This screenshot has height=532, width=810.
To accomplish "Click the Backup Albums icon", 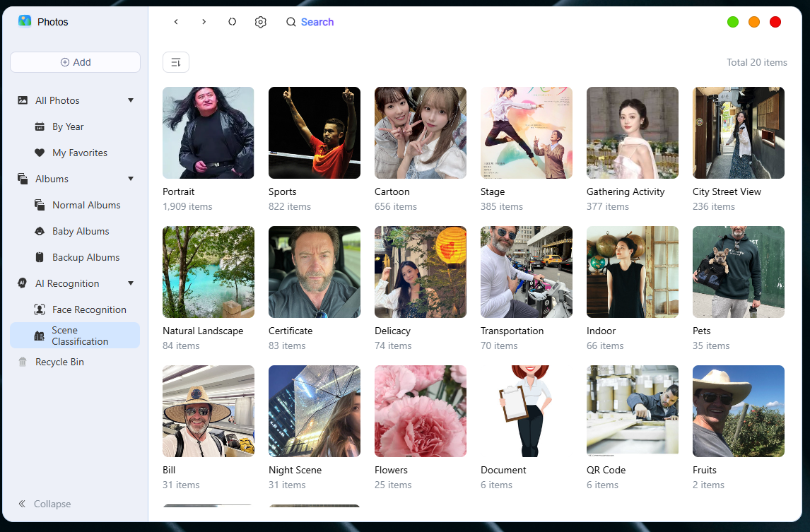I will tap(40, 257).
